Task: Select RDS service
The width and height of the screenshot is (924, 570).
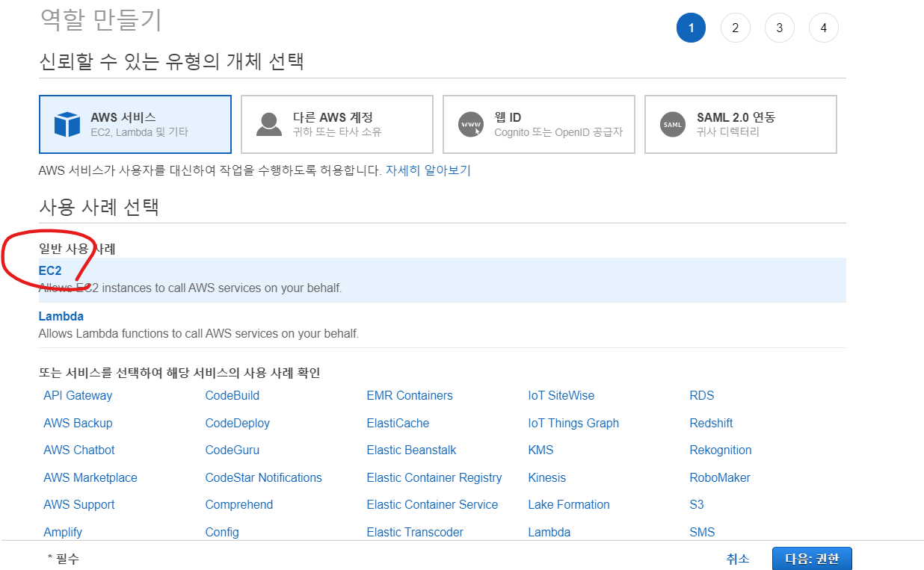Action: coord(702,396)
